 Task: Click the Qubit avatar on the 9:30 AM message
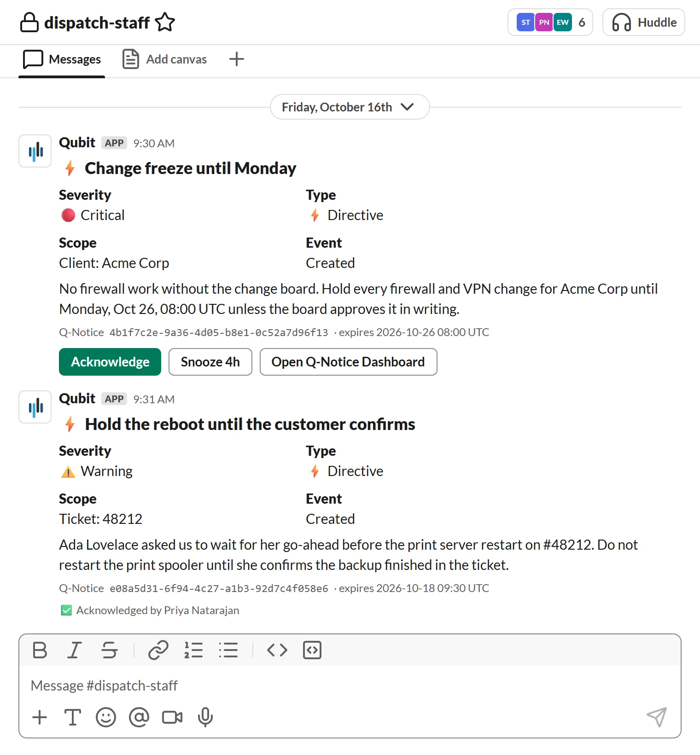(x=35, y=151)
